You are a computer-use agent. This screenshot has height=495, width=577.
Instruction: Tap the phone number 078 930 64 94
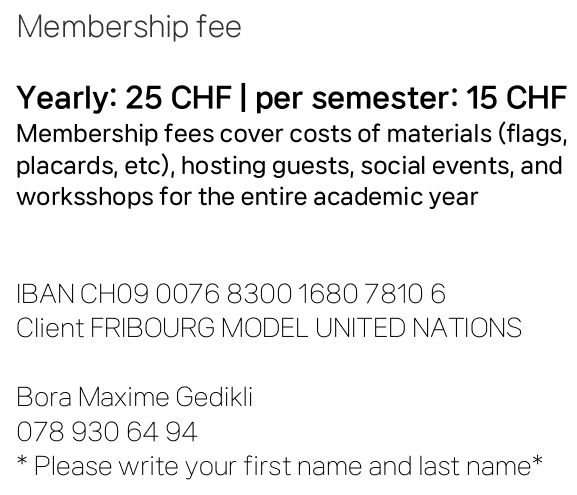click(x=107, y=432)
